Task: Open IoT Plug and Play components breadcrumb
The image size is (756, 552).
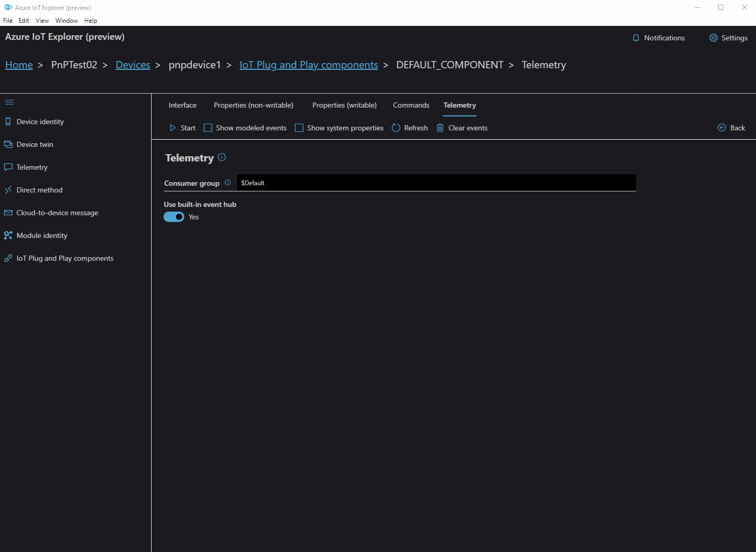Action: point(309,65)
